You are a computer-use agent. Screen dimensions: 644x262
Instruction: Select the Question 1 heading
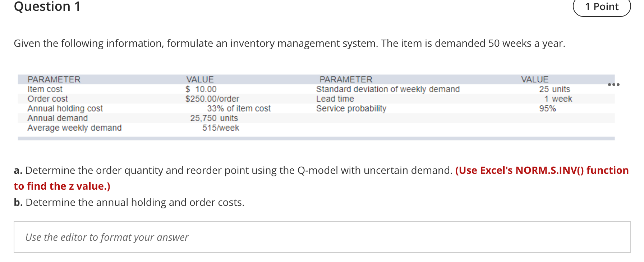pos(46,6)
